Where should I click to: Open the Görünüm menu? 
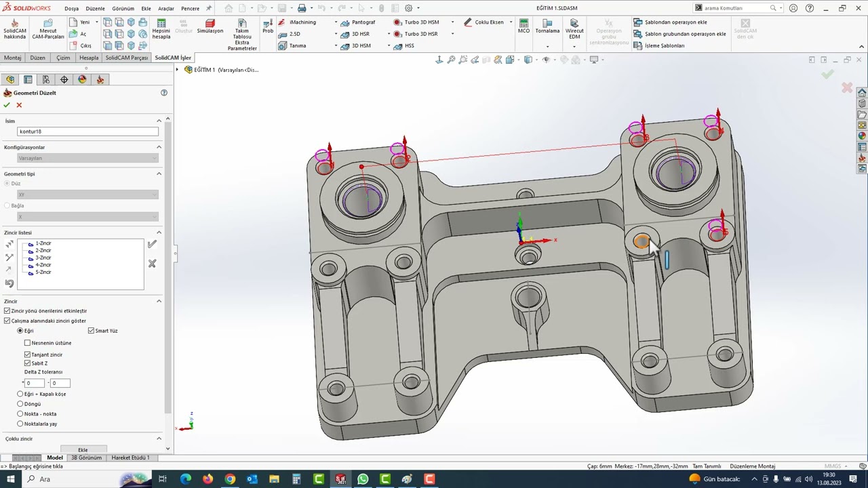click(123, 9)
